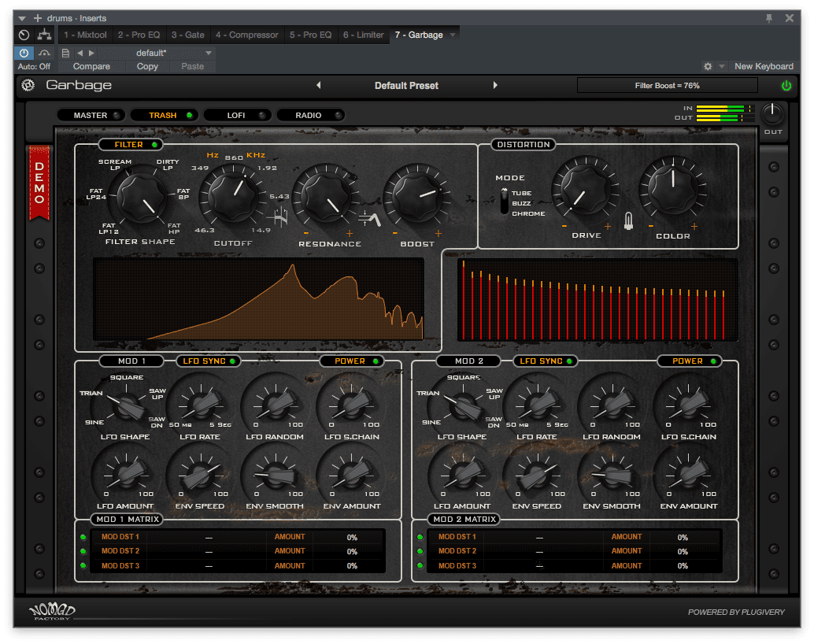Open the default* preset dropdown
Screen dimensions: 814x644
click(x=208, y=53)
